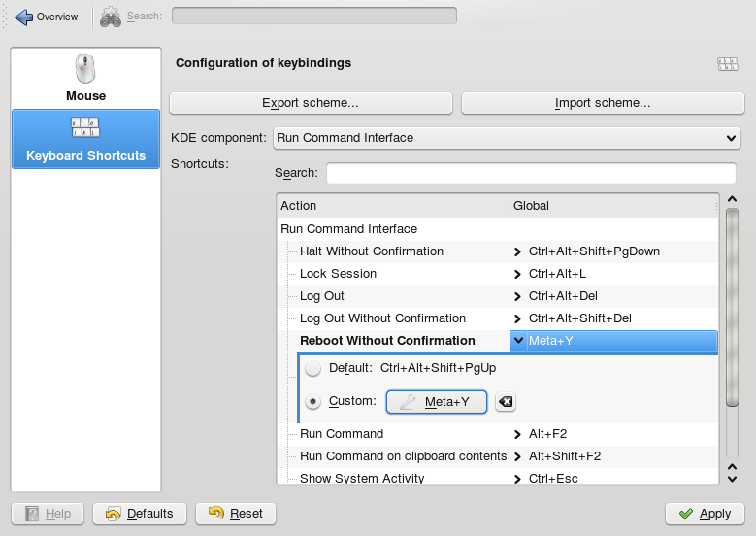
Task: Clear the Meta+Y custom shortcut
Action: click(x=505, y=402)
